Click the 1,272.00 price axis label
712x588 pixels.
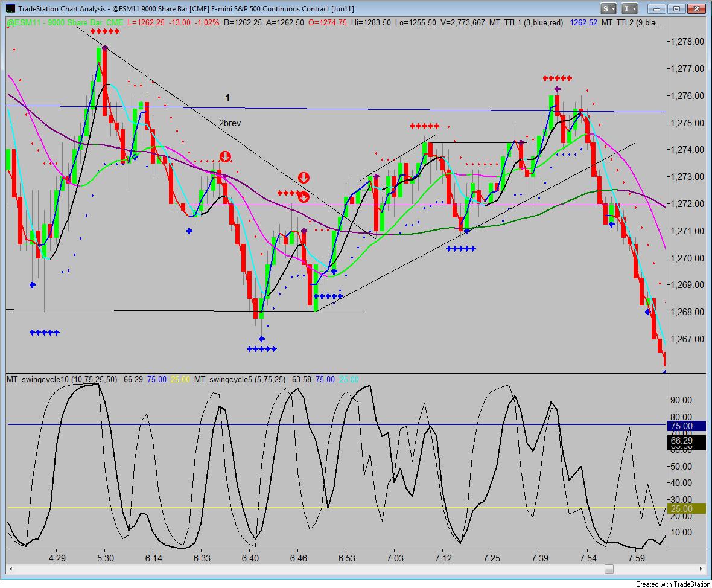pos(687,204)
